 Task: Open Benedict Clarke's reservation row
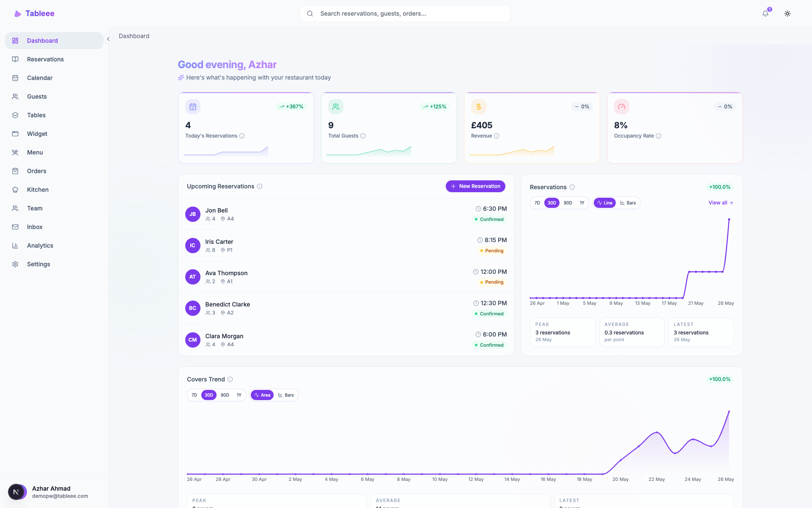point(346,308)
